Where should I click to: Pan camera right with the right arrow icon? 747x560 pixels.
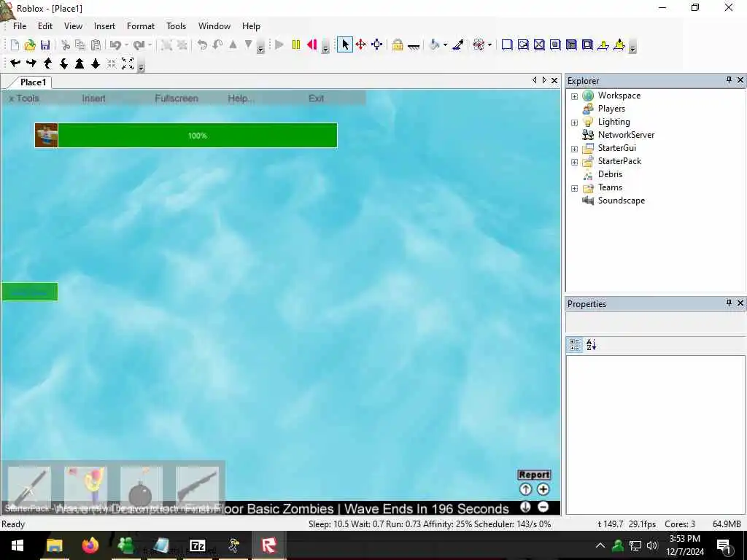pyautogui.click(x=31, y=63)
